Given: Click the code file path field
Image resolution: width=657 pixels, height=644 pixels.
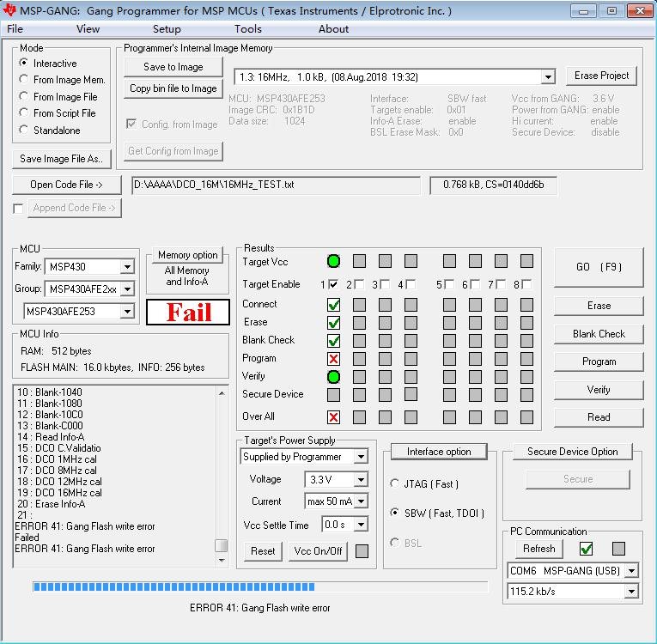Looking at the screenshot, I should [276, 185].
